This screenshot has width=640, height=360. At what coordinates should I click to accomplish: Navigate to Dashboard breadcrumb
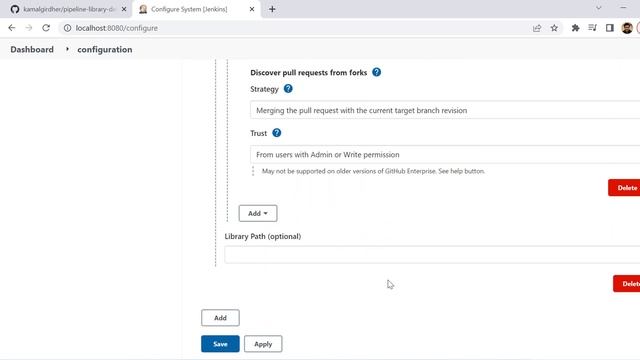click(32, 49)
